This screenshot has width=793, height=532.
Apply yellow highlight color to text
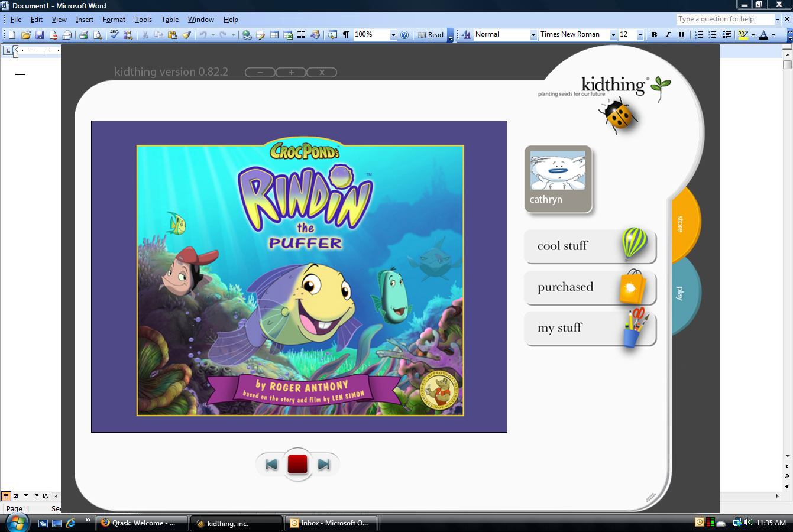tap(743, 35)
